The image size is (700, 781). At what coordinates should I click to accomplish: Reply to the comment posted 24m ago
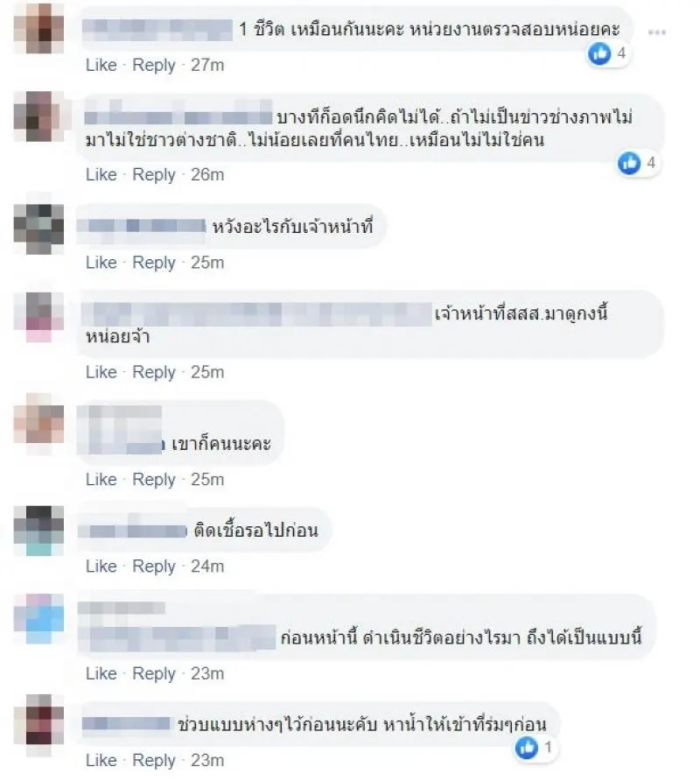tap(154, 566)
